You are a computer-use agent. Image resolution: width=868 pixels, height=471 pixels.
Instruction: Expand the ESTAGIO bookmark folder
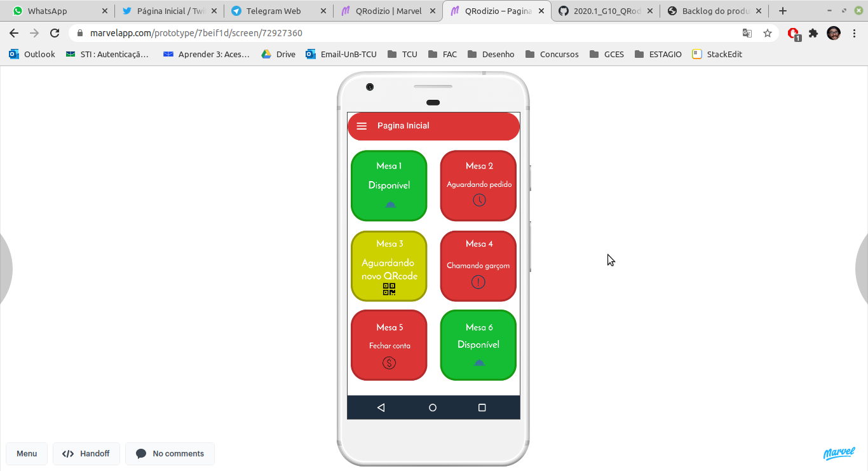pyautogui.click(x=658, y=55)
